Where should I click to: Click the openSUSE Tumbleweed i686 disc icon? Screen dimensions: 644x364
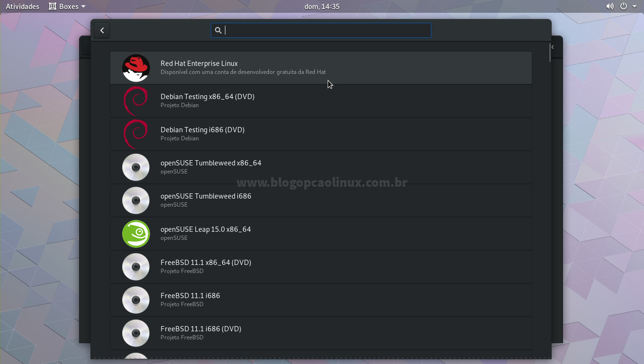pos(136,200)
